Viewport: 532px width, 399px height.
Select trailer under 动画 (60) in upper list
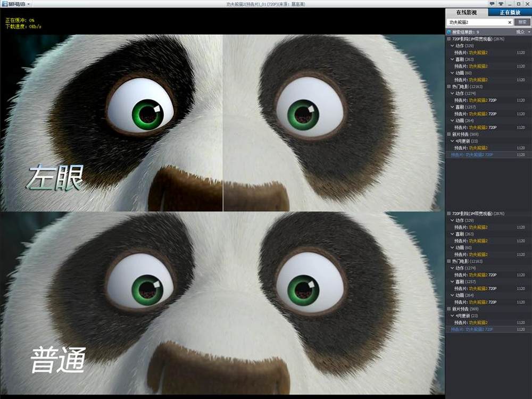click(488, 80)
